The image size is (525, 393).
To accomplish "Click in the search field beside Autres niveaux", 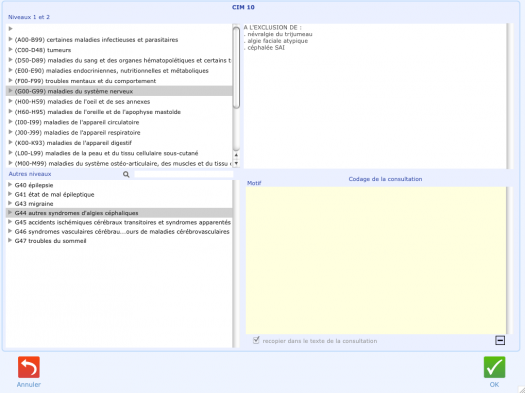I will (x=183, y=174).
